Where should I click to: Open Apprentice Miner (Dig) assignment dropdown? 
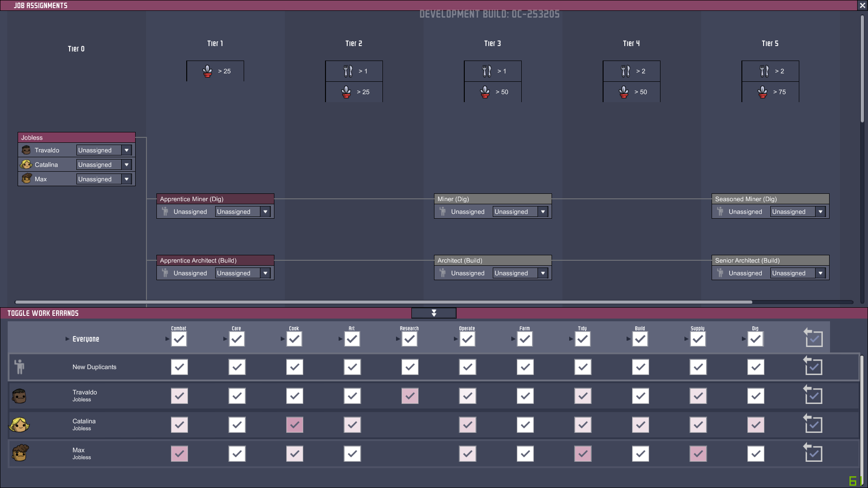[265, 211]
